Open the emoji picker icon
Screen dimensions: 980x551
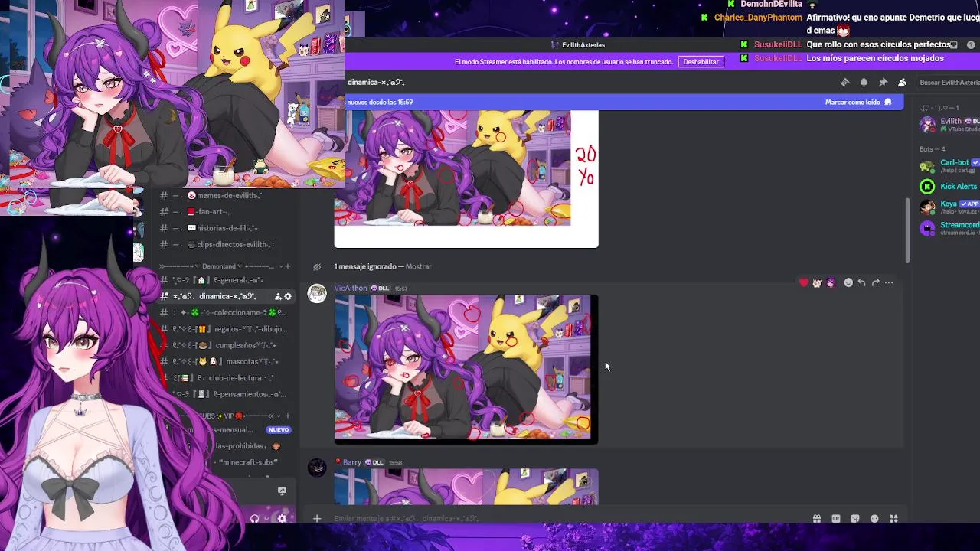[x=874, y=519]
